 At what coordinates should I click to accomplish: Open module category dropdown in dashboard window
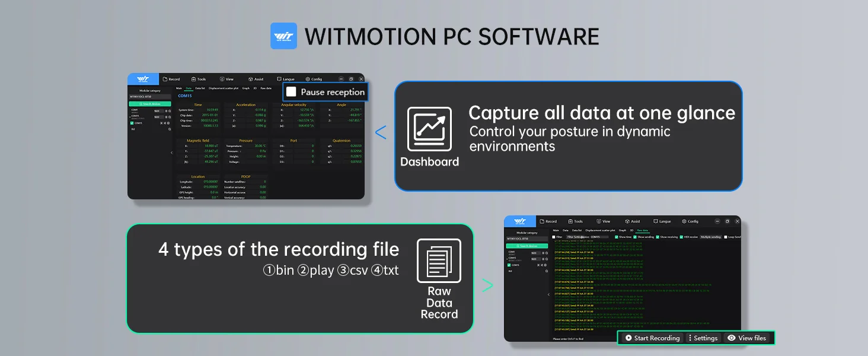tap(150, 97)
